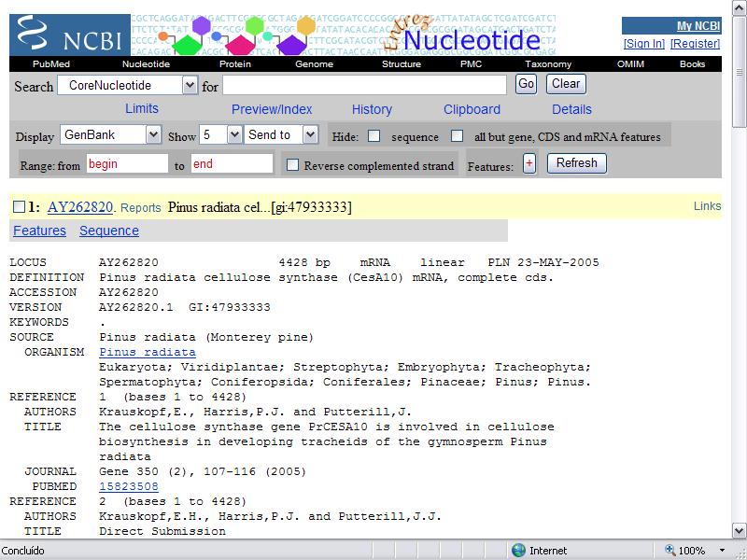Screen dimensions: 747x560
Task: Open Taxonomy in the black nav bar
Action: [548, 63]
